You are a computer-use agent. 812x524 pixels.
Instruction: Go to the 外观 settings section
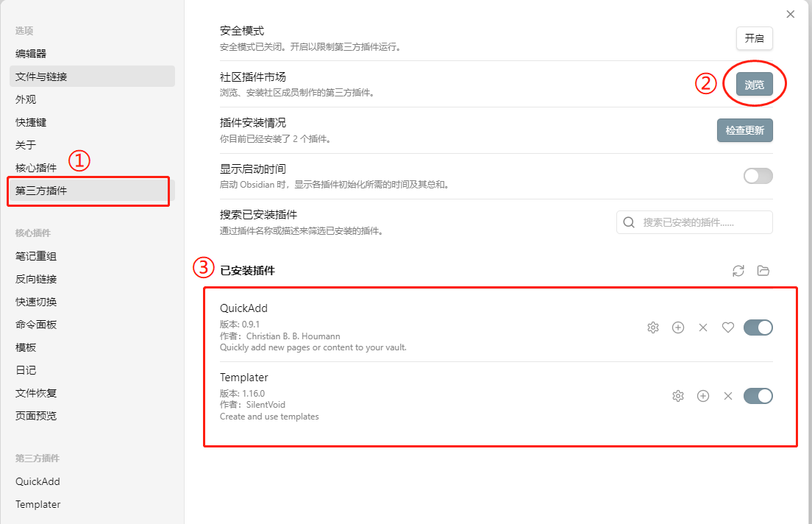click(26, 99)
